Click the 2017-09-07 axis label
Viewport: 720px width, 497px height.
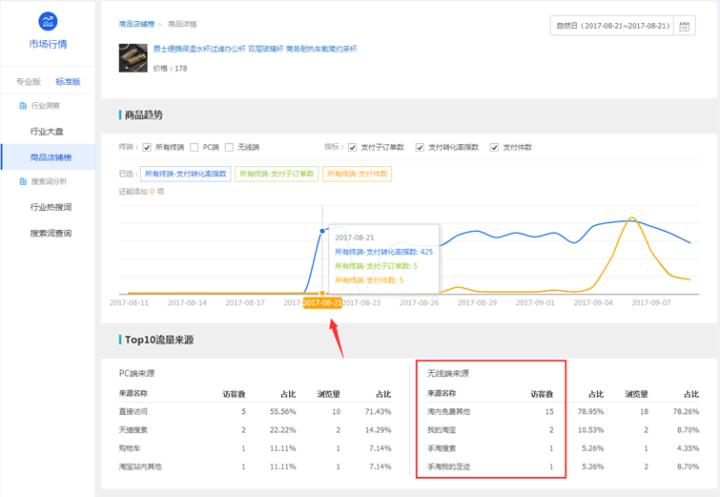click(x=651, y=303)
